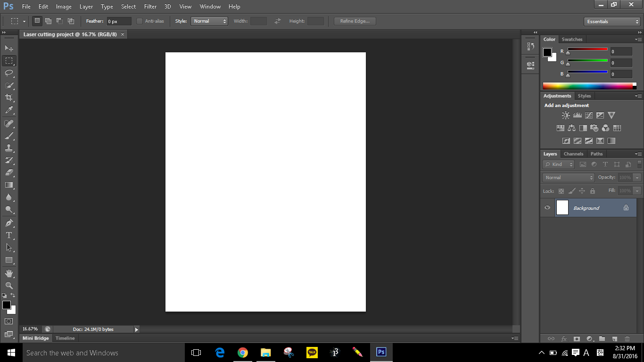The width and height of the screenshot is (644, 362).
Task: Click the Feather input field
Action: [119, 21]
